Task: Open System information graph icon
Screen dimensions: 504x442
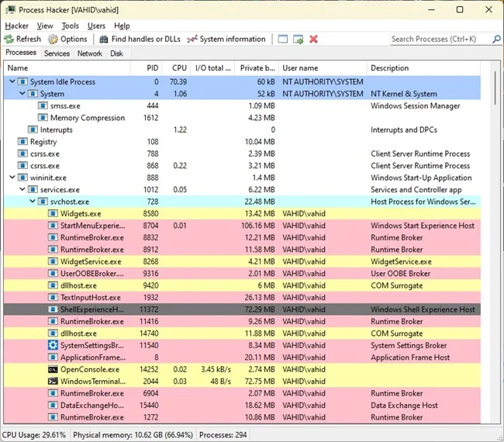Action: pyautogui.click(x=192, y=39)
